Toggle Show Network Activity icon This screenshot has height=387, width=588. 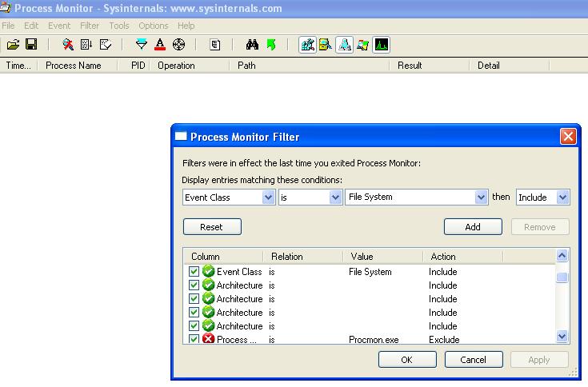[344, 45]
